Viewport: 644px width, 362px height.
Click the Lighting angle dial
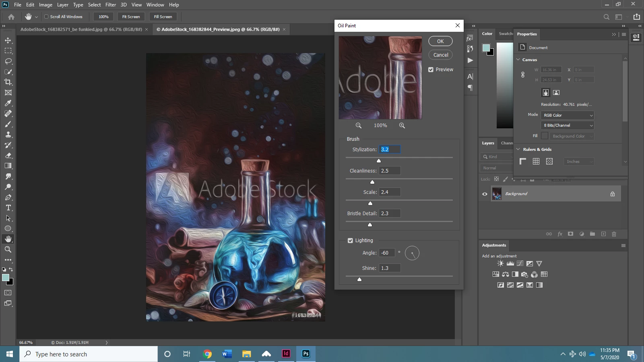coord(412,253)
